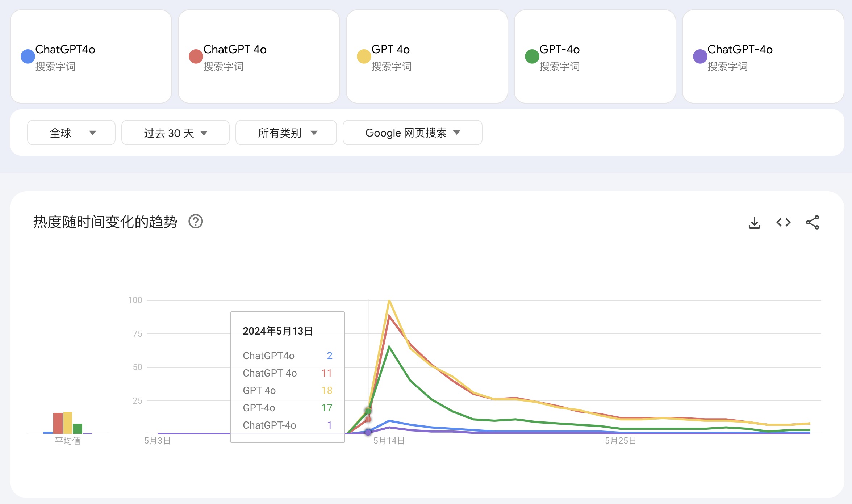
Task: Click tooltip value 17 for GPT-4o
Action: [327, 408]
